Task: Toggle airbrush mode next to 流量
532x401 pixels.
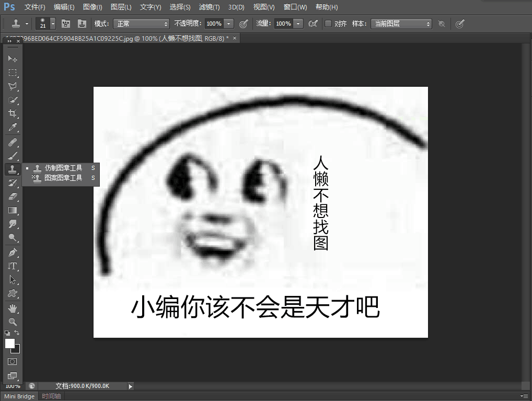Action: 313,24
